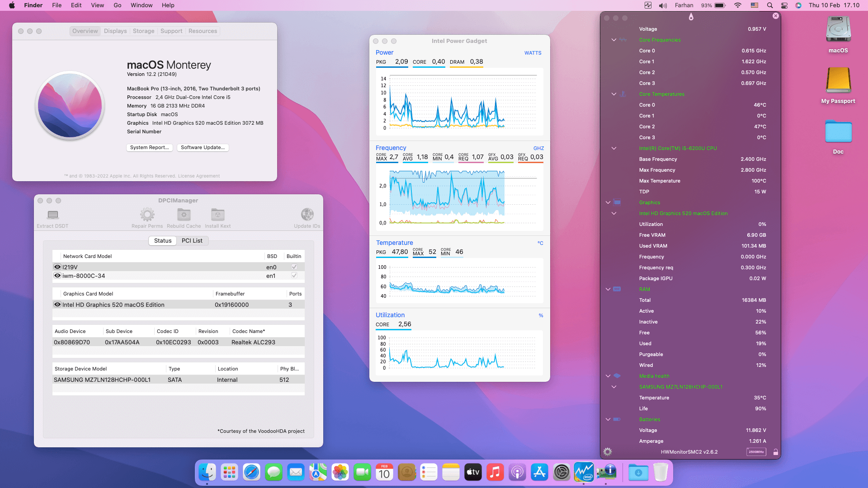
Task: Click eye icon beside I219V
Action: click(57, 267)
